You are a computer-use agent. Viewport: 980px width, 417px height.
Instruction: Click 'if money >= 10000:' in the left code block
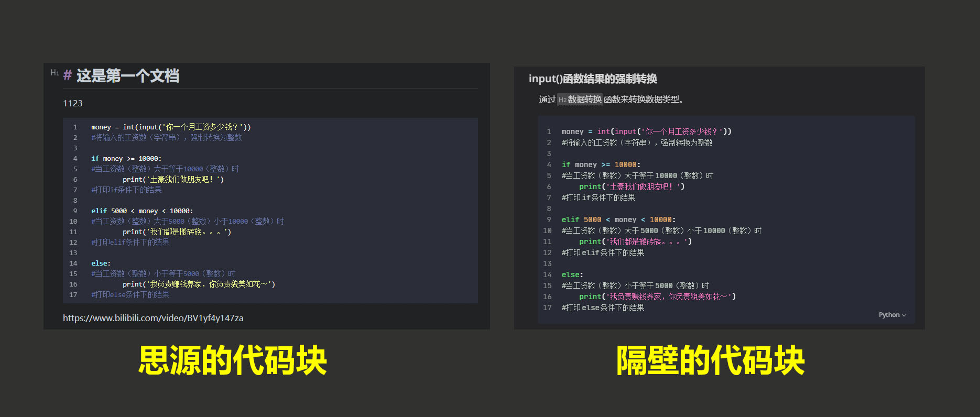coord(126,158)
